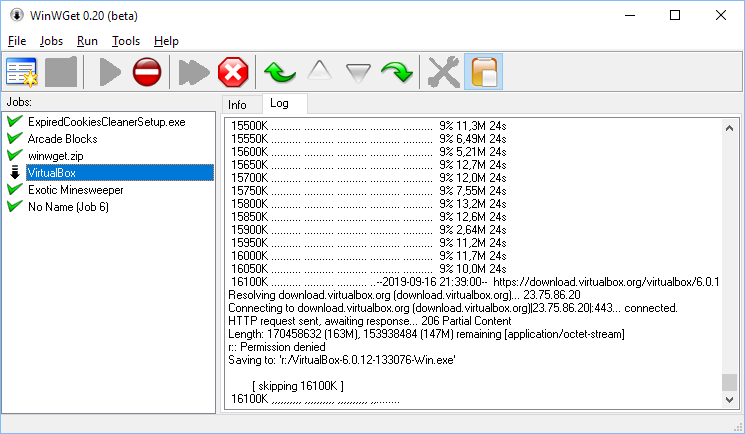Click the red Stop job icon
The width and height of the screenshot is (745, 434).
pyautogui.click(x=147, y=72)
